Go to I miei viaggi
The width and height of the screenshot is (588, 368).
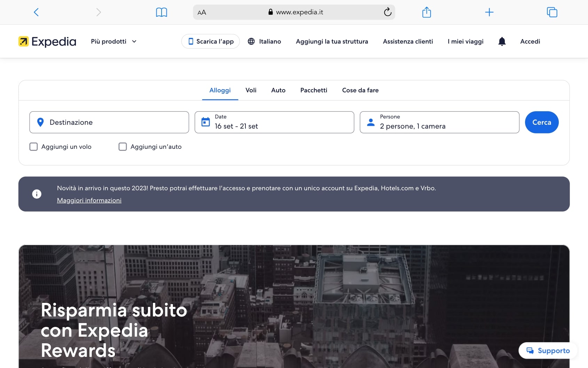coord(465,41)
